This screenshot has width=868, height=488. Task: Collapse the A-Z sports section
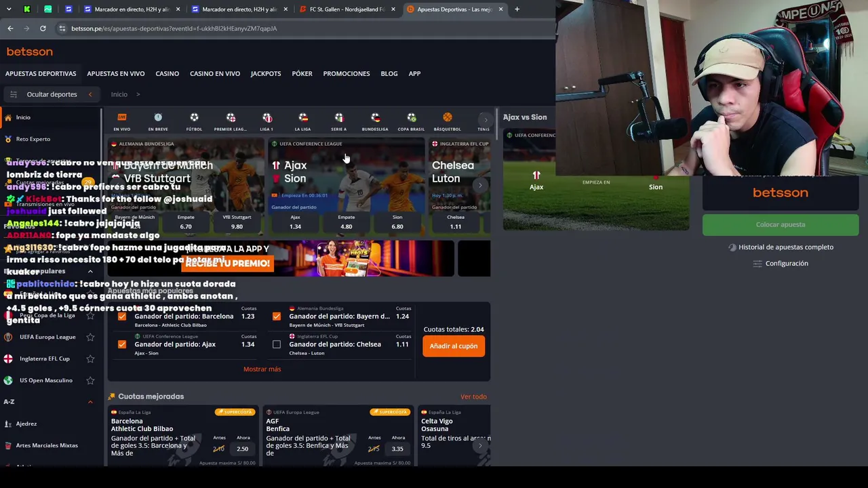click(90, 402)
